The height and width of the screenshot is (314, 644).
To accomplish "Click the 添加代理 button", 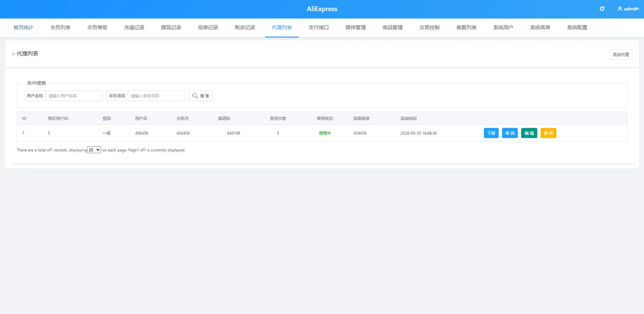I will (x=621, y=54).
